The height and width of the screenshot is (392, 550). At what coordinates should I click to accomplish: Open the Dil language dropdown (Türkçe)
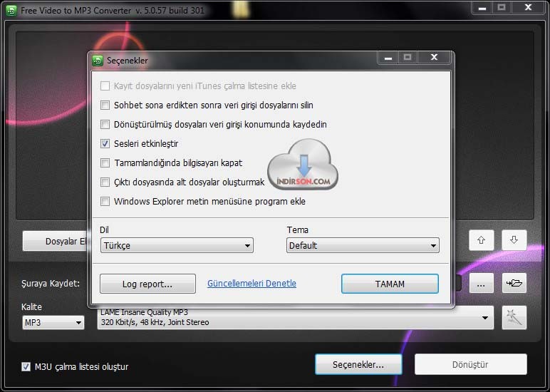(x=177, y=245)
